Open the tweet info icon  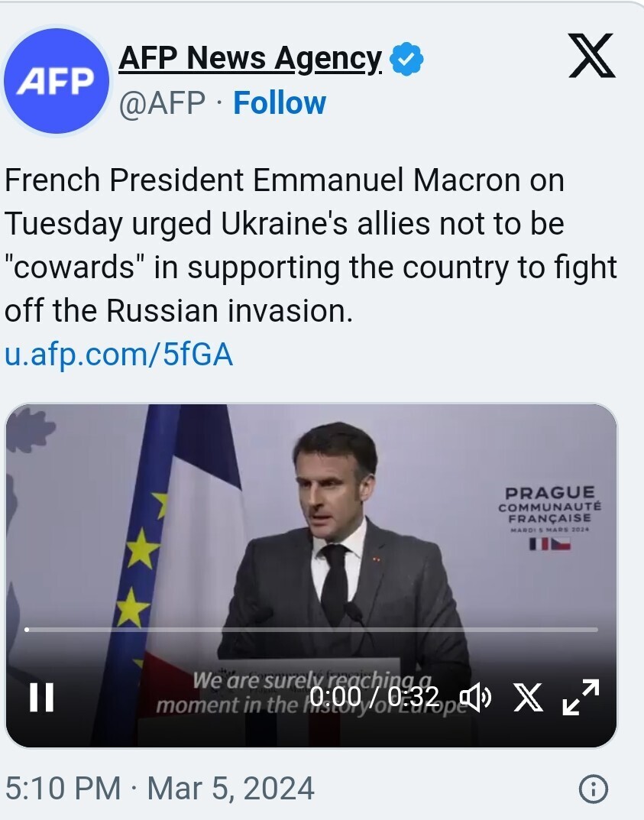click(x=594, y=789)
